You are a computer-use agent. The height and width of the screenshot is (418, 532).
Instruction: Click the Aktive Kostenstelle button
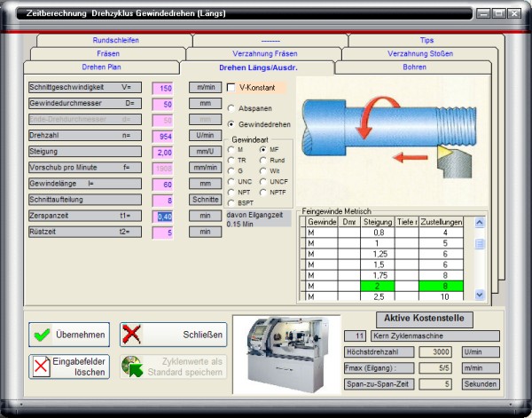[425, 319]
